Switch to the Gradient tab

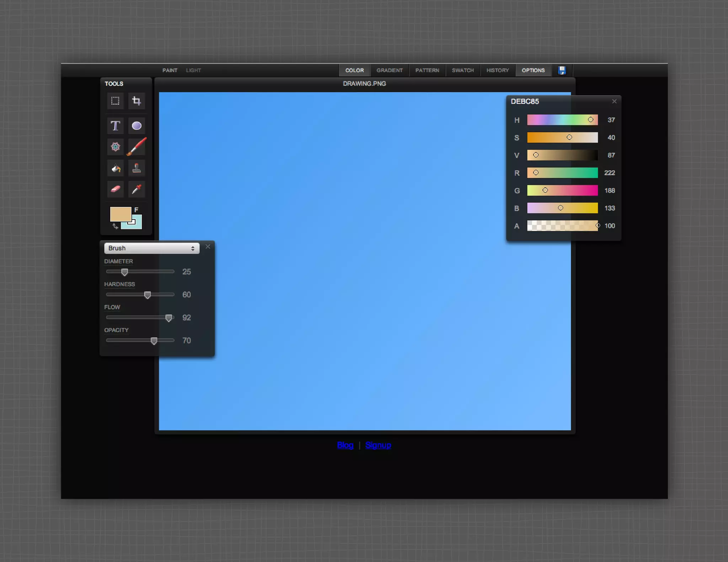tap(389, 70)
